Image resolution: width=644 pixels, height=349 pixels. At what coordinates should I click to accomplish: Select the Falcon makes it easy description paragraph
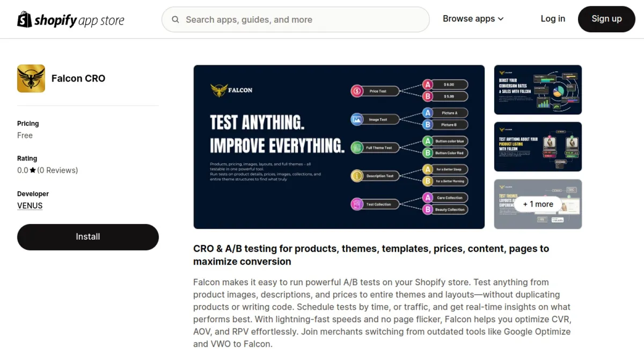pos(382,313)
